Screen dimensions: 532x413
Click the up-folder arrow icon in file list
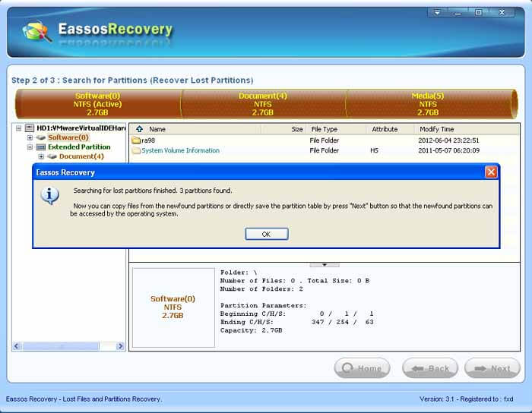click(139, 129)
